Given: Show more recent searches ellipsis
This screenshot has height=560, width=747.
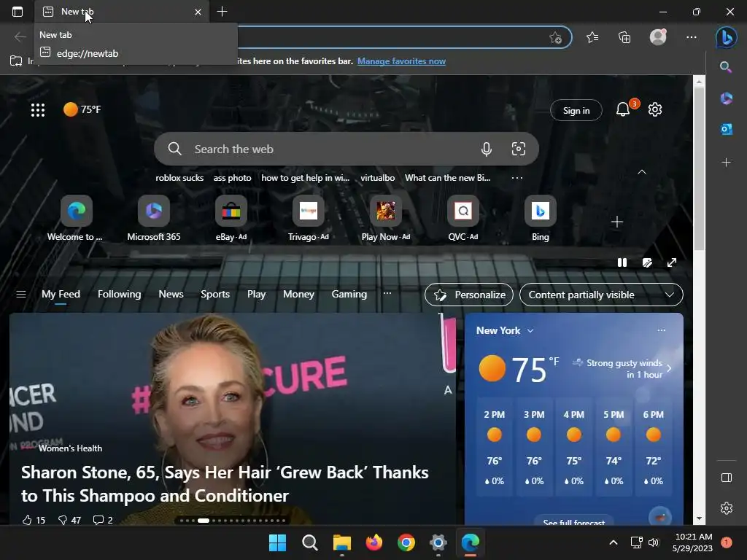Looking at the screenshot, I should (517, 178).
